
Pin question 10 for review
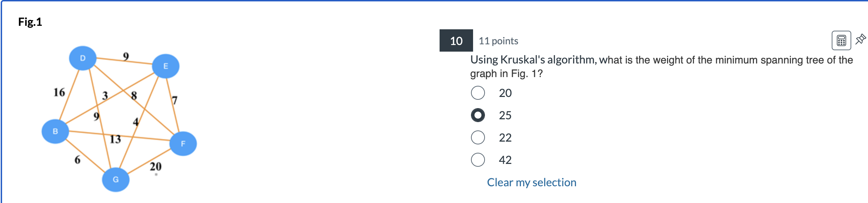[x=860, y=39]
